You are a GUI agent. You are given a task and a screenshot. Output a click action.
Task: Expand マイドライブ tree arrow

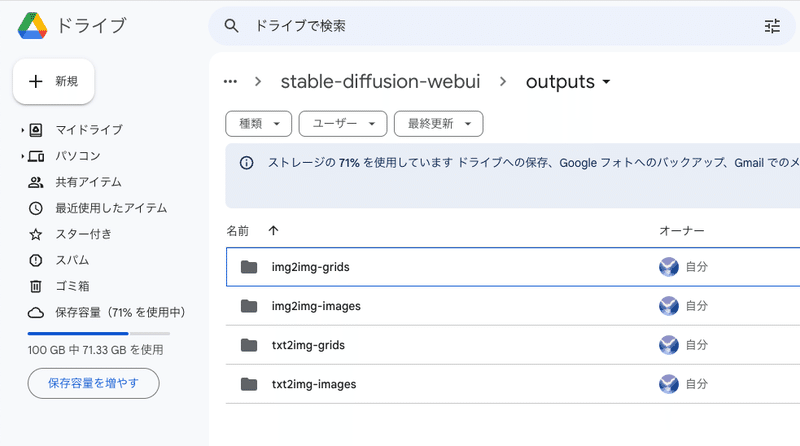point(22,130)
